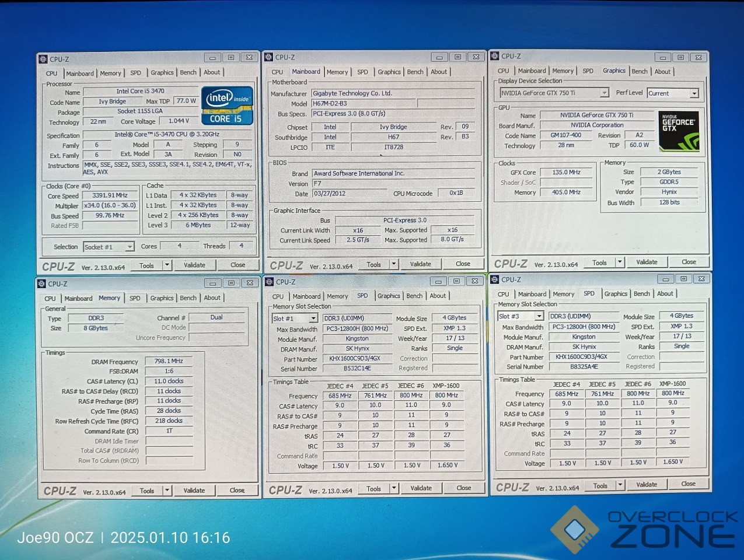Switch to SPD tab in the DDR3 Memory timings window

click(135, 298)
